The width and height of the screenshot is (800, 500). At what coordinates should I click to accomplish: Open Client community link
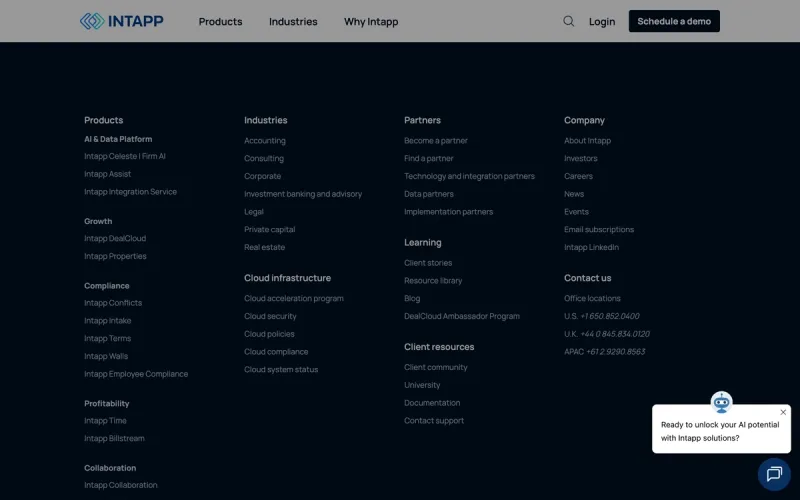[436, 367]
